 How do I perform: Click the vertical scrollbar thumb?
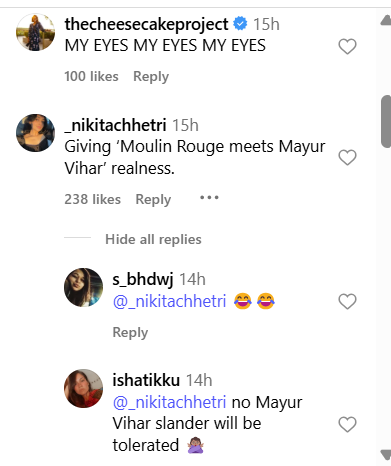[386, 121]
